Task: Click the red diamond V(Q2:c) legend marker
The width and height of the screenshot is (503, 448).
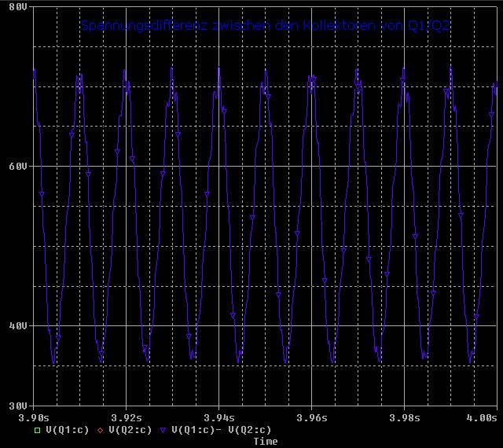Action: pos(100,431)
